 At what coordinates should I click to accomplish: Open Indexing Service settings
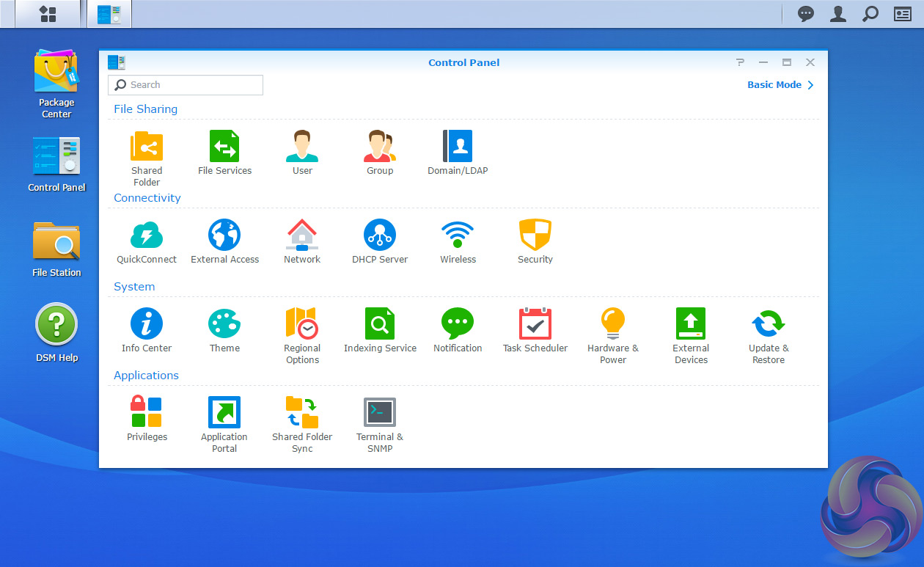tap(380, 330)
